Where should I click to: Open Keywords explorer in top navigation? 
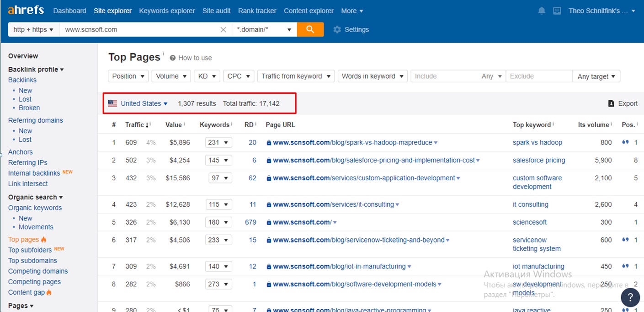pos(167,11)
